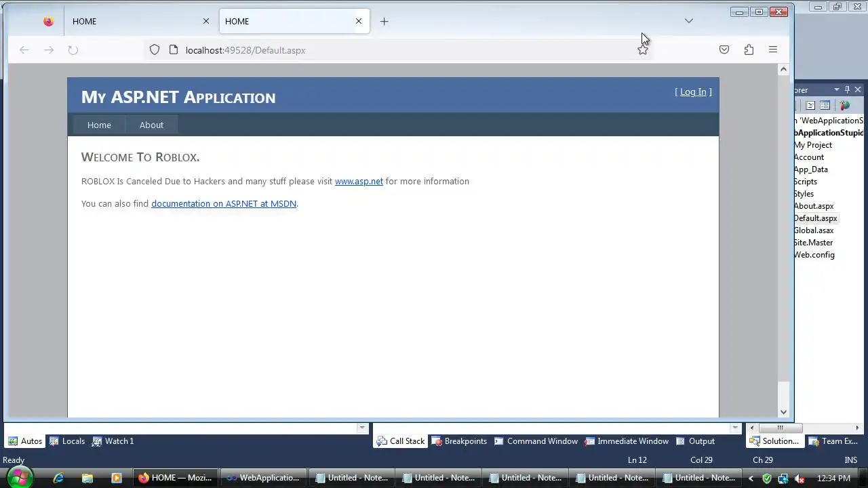This screenshot has height=488, width=868.
Task: Open the Home navigation menu item
Action: [x=99, y=125]
